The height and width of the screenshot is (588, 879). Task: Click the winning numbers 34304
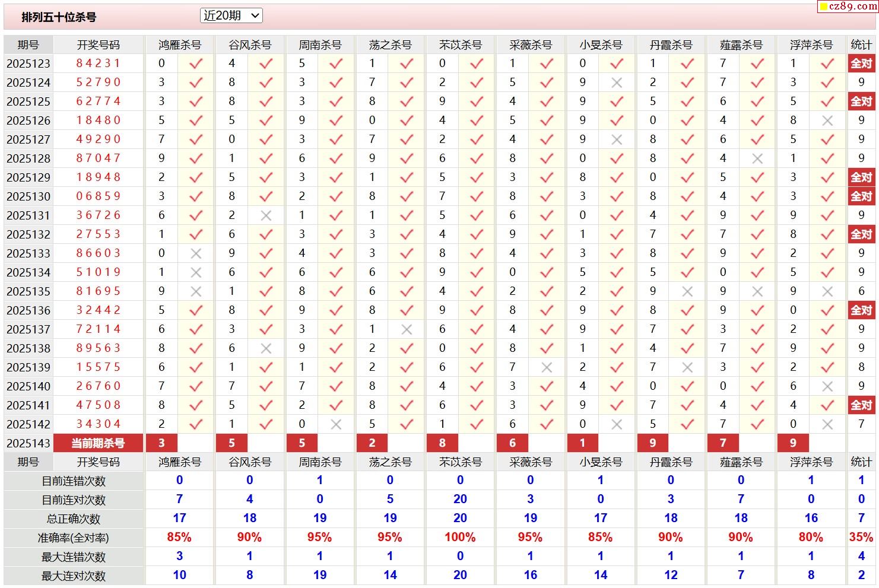point(98,424)
